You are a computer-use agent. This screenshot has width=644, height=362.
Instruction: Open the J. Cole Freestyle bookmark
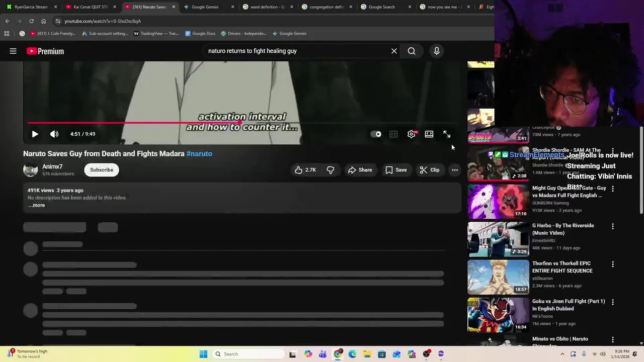(x=53, y=34)
